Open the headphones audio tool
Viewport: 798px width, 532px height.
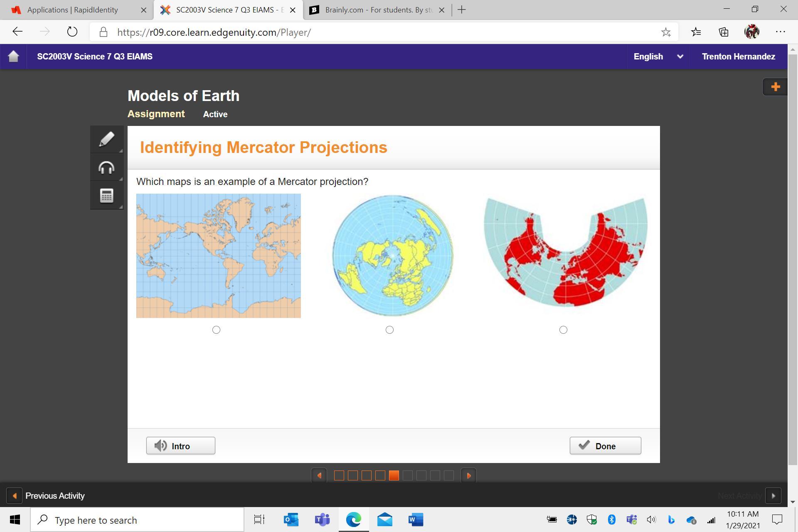(106, 167)
